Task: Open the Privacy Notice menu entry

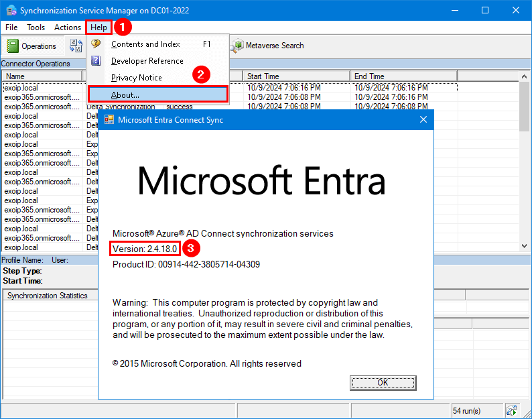Action: coord(158,78)
